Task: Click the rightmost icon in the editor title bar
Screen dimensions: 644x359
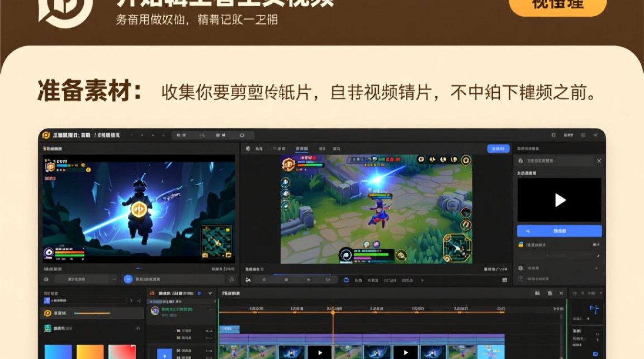Action: pos(596,135)
